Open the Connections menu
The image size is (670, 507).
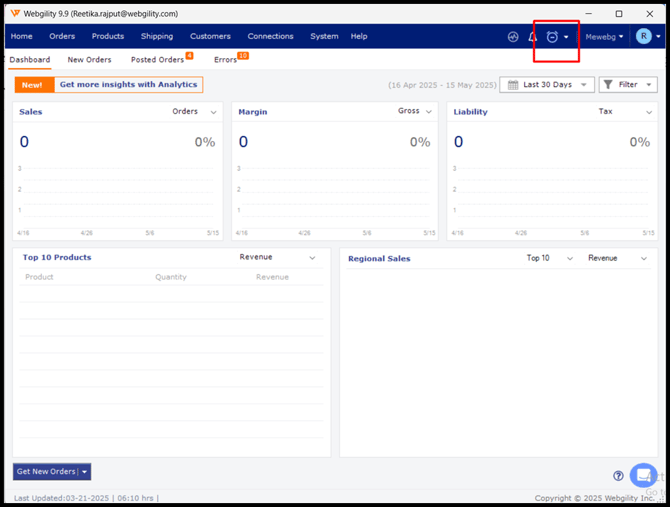270,36
